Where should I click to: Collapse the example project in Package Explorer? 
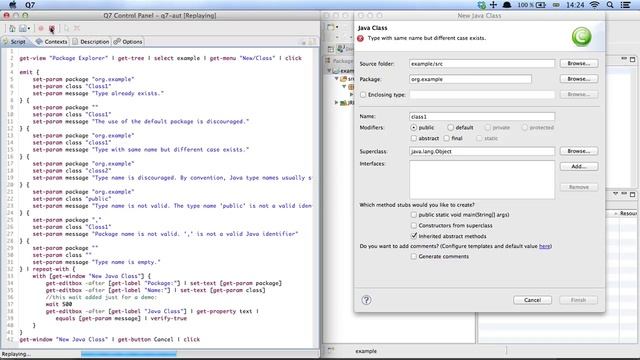tap(329, 71)
